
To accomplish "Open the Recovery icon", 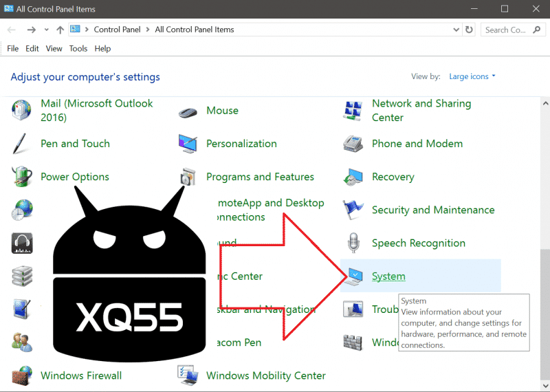I will (353, 177).
